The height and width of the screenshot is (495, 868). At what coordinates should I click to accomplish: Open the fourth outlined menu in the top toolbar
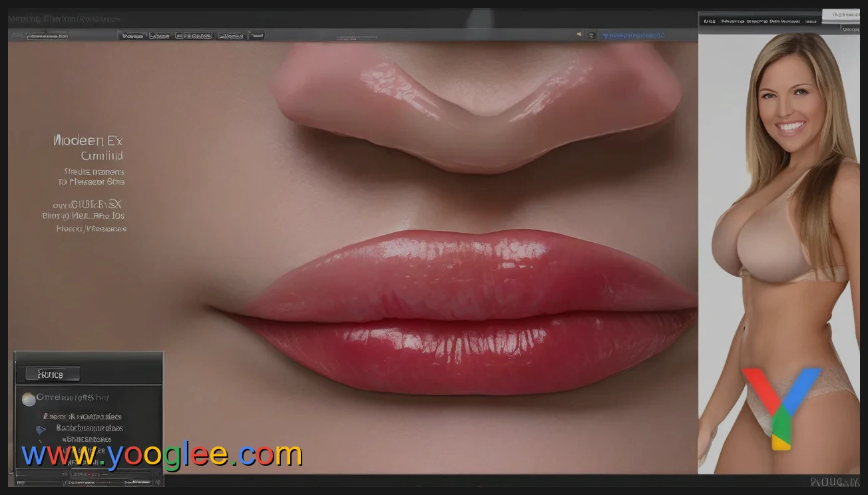coord(231,35)
